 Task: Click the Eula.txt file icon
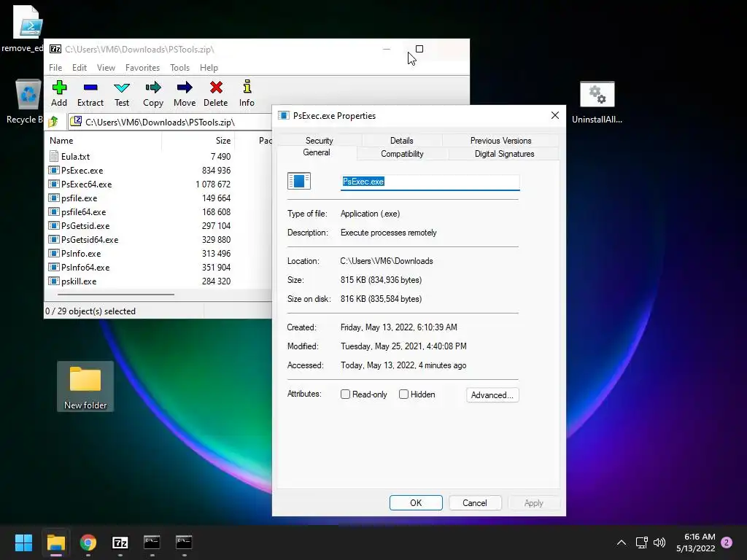pos(54,156)
